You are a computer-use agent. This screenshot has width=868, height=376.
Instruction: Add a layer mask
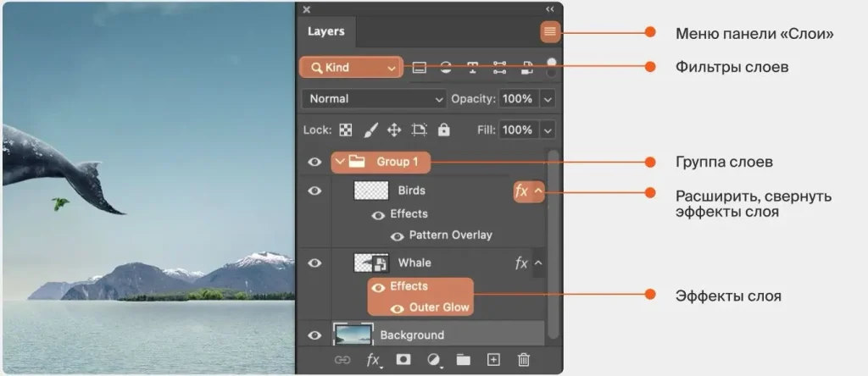coord(403,360)
